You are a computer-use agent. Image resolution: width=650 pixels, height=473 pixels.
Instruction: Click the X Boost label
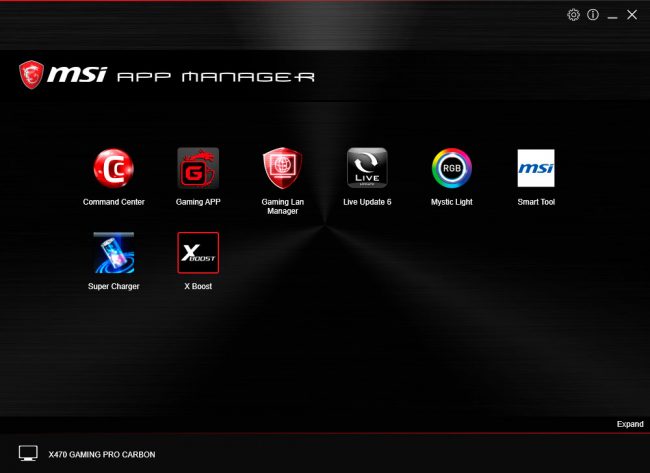click(198, 286)
